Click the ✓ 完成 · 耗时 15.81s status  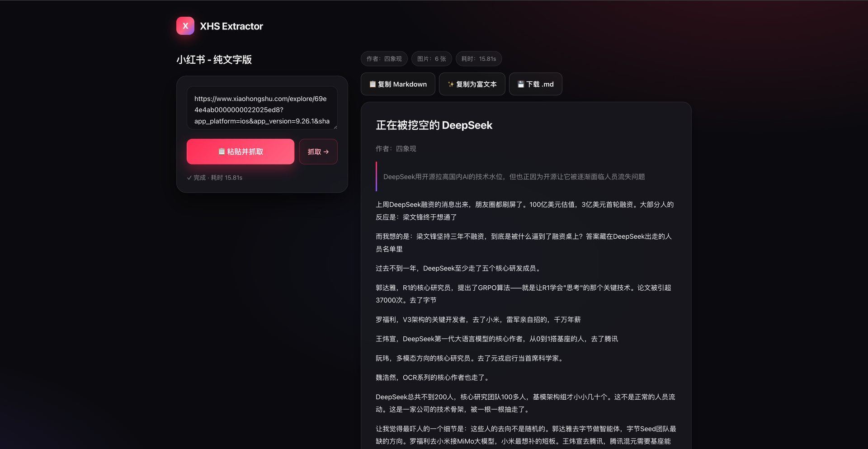215,178
